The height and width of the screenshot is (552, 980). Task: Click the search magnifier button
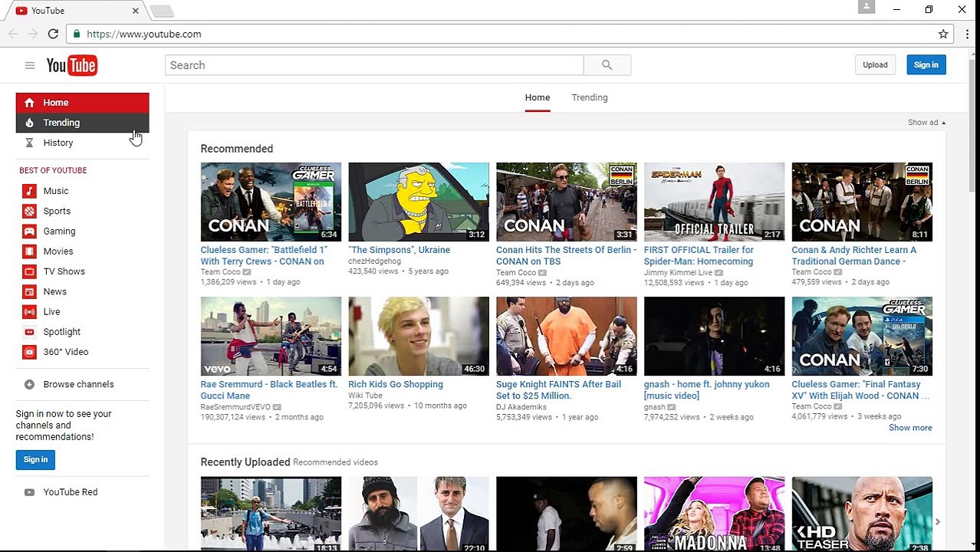pyautogui.click(x=607, y=65)
